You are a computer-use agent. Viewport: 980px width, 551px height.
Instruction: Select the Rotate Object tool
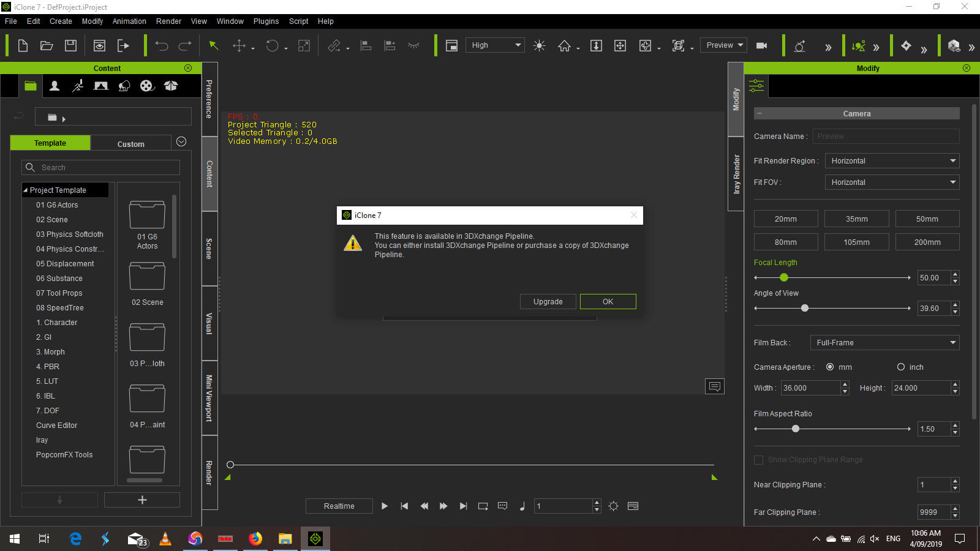click(x=272, y=46)
